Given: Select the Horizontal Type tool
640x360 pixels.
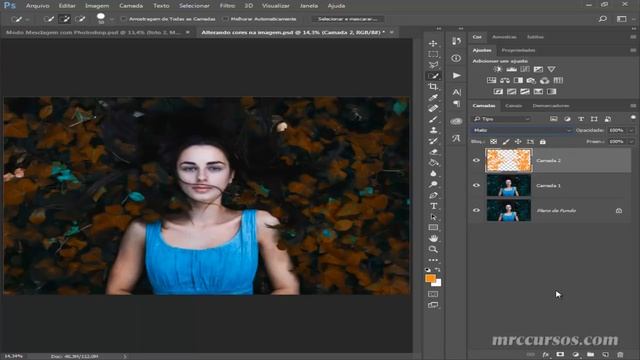Looking at the screenshot, I should tap(433, 206).
